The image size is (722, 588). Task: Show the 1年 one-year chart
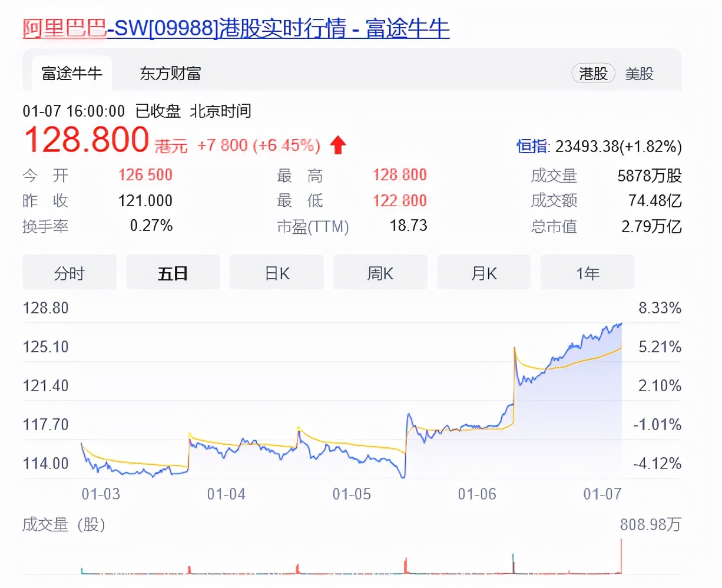588,273
